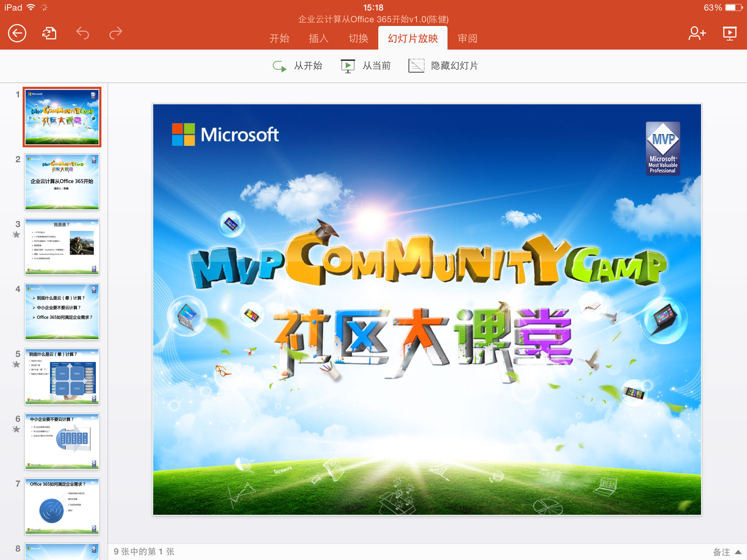Click the hide slide icon
Viewport: 747px width, 560px height.
coord(416,66)
